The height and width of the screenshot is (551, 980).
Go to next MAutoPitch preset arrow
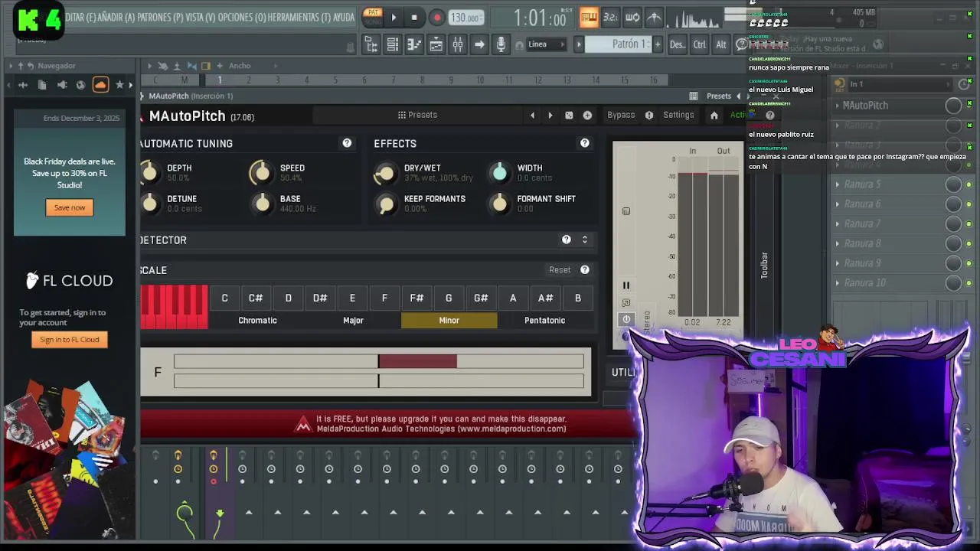(x=550, y=115)
